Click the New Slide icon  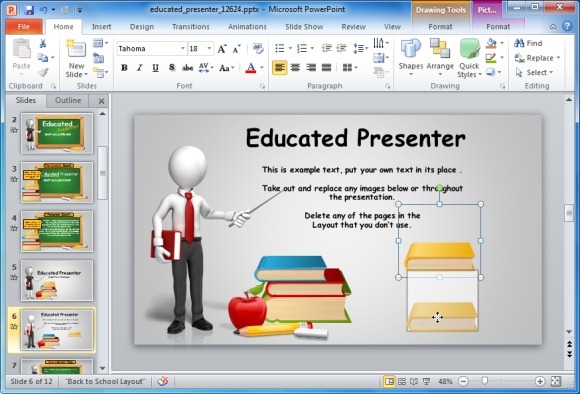pyautogui.click(x=76, y=48)
